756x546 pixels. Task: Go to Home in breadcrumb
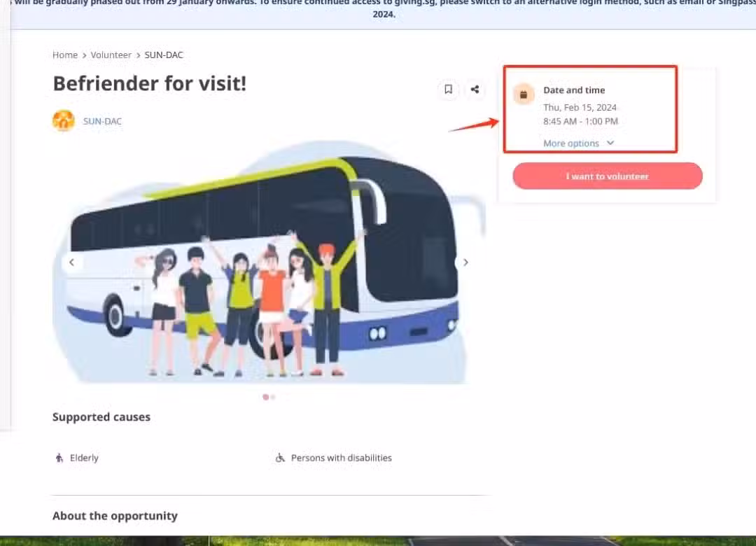point(65,55)
